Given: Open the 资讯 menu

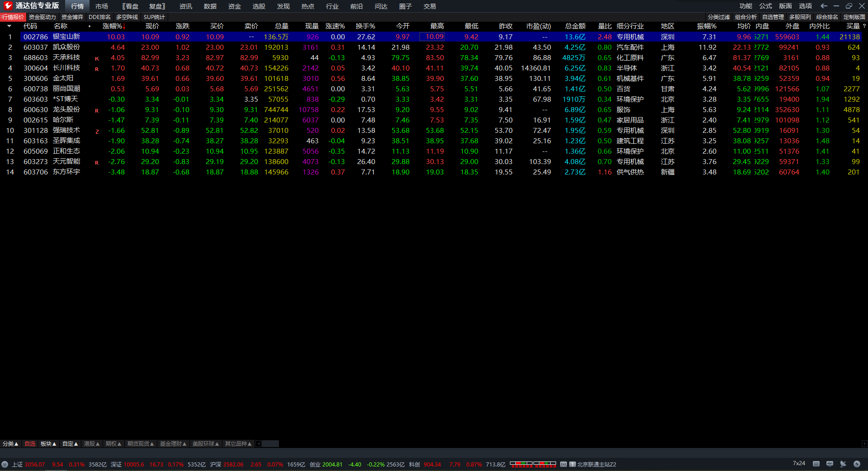Looking at the screenshot, I should tap(186, 6).
